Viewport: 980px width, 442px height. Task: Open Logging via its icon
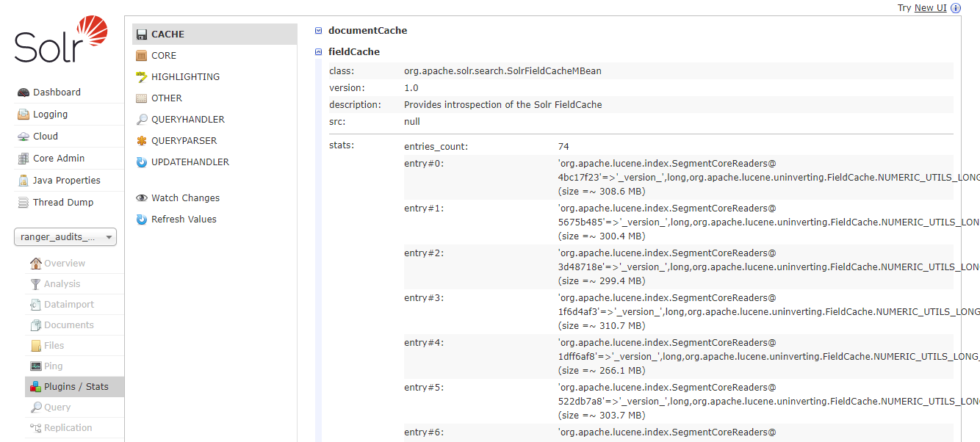pos(24,115)
